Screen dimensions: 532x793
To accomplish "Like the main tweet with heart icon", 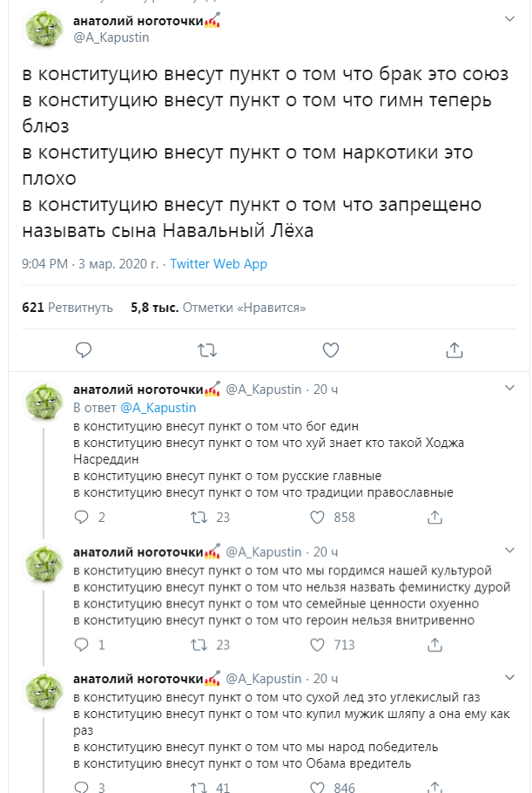I will (x=331, y=350).
